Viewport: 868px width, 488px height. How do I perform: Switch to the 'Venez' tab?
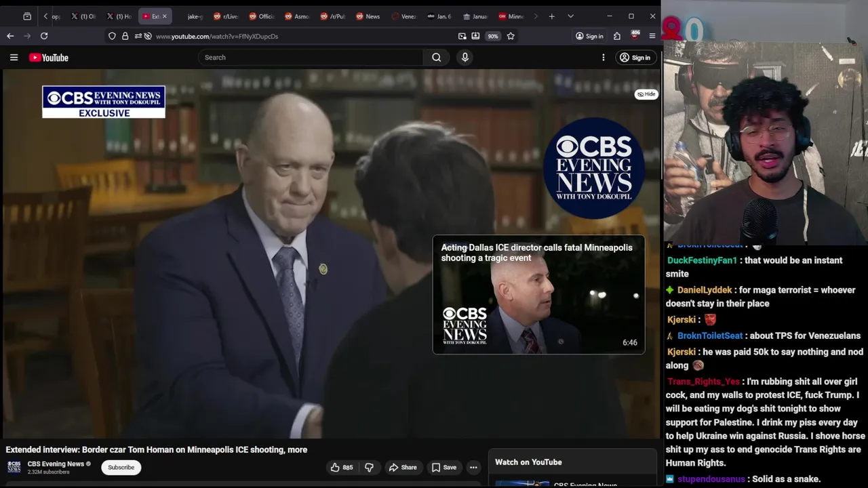[x=403, y=16]
